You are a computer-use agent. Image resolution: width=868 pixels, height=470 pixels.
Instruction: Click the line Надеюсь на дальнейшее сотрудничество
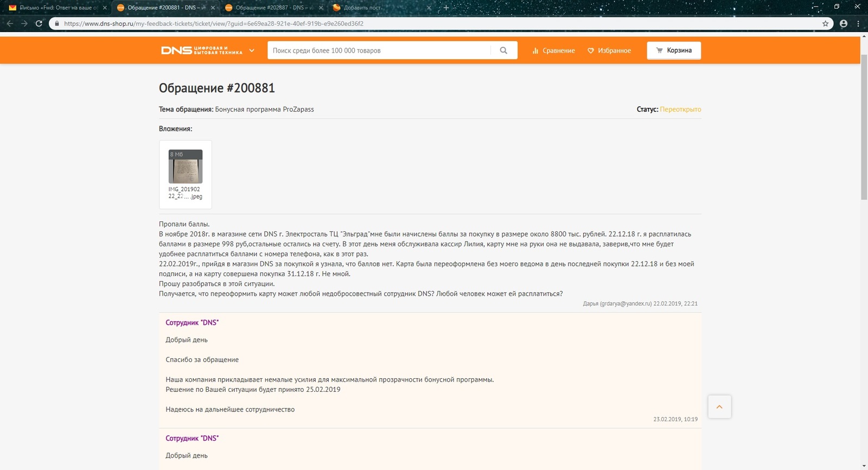click(230, 409)
